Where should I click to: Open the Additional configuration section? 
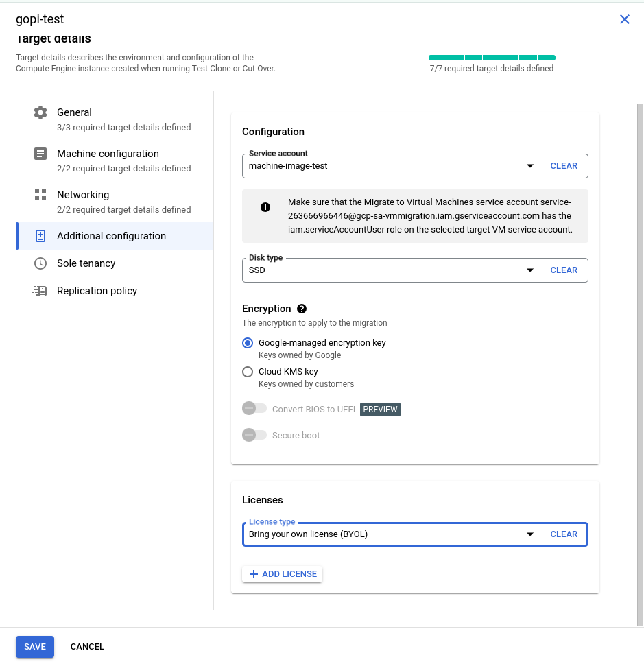115,236
